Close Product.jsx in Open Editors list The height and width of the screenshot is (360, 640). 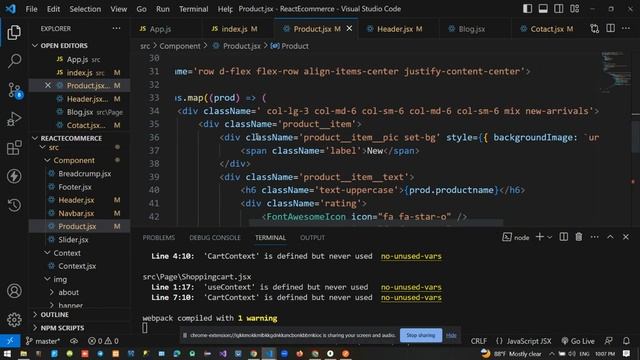(48, 85)
